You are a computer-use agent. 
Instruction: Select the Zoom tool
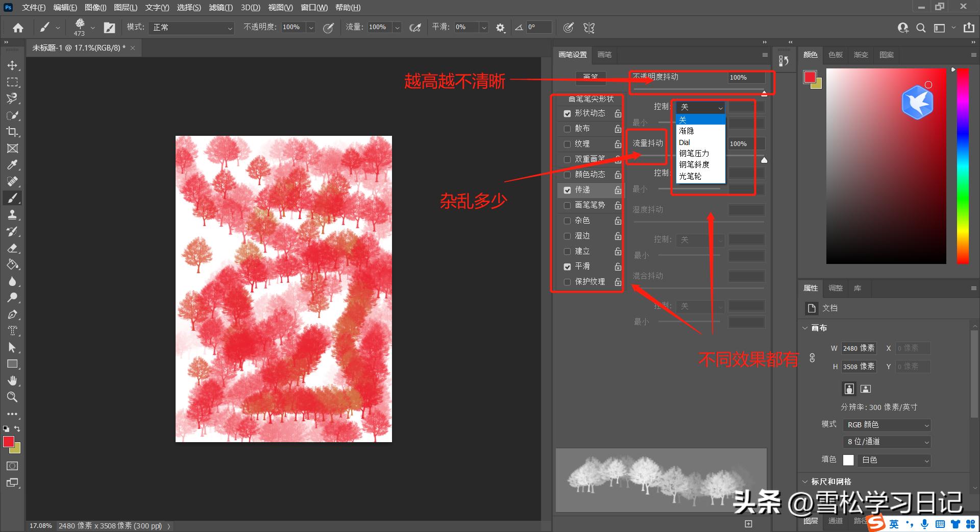click(12, 397)
